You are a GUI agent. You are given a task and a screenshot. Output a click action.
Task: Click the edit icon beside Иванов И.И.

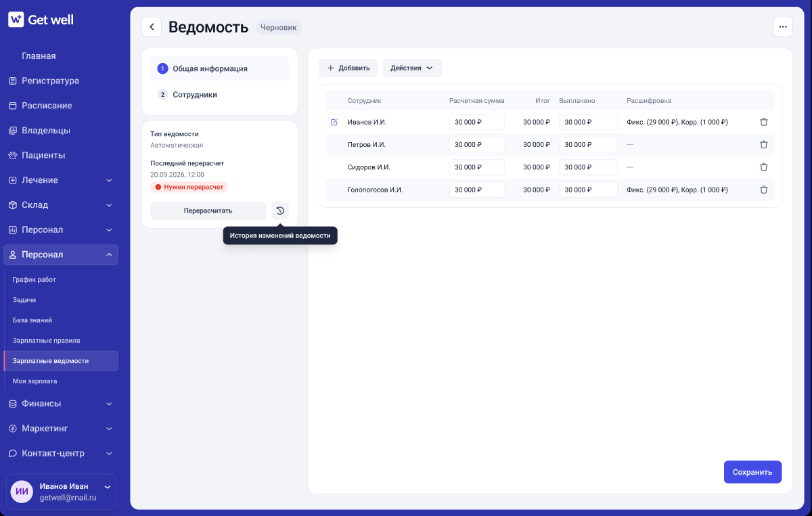pyautogui.click(x=334, y=123)
